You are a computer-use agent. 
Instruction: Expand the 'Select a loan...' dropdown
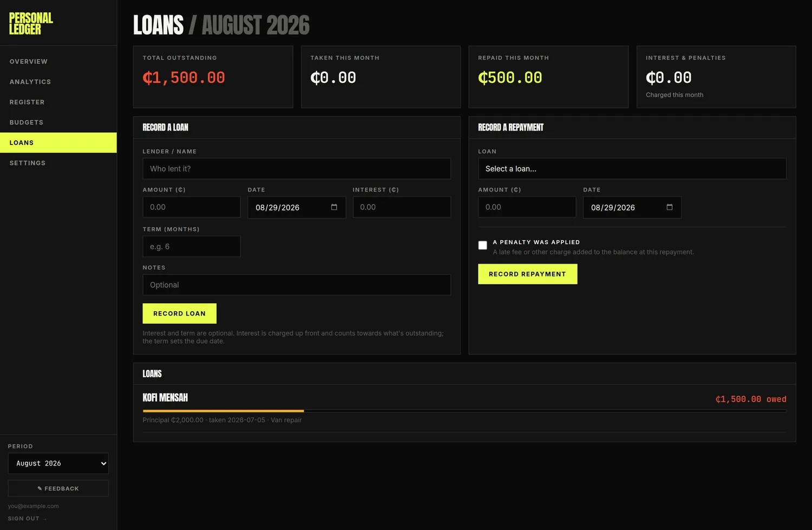tap(632, 169)
